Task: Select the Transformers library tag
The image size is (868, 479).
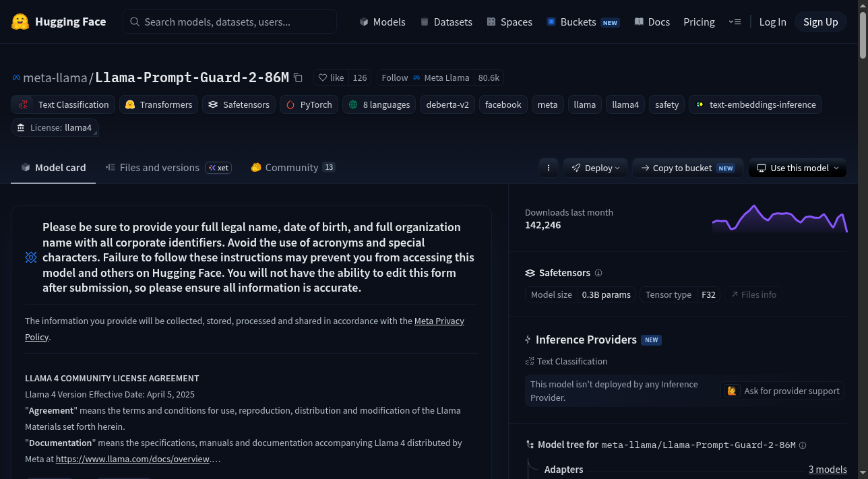Action: [x=159, y=104]
